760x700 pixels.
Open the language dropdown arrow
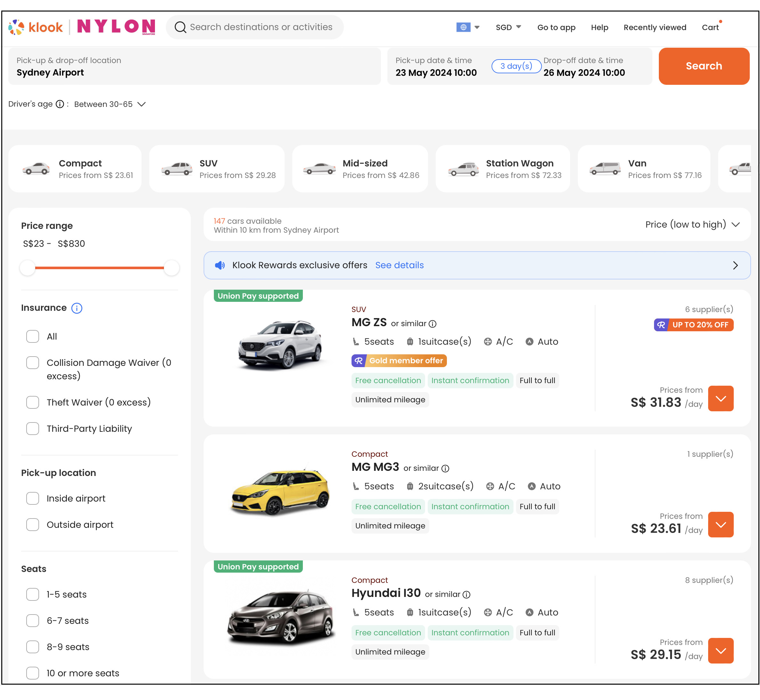[x=477, y=27]
